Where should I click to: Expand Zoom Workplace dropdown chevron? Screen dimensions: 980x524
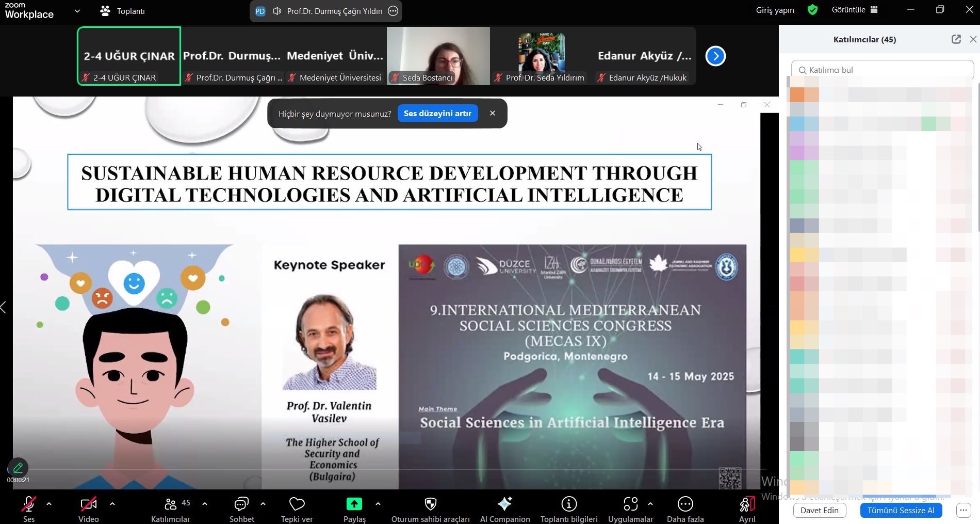pyautogui.click(x=77, y=10)
